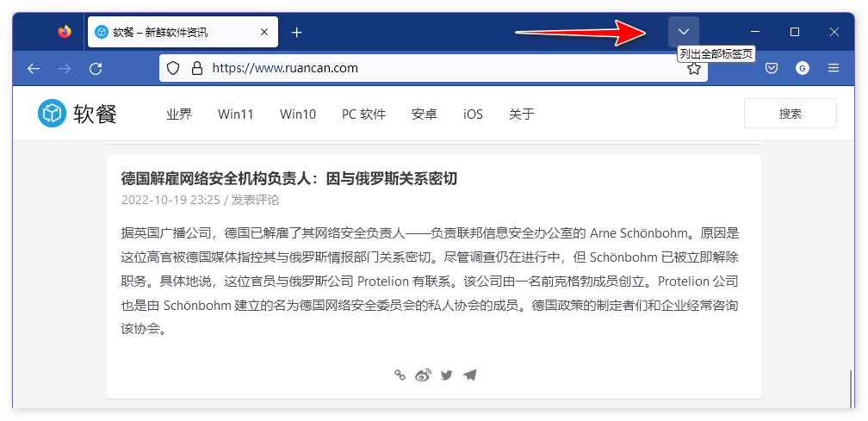Click the padlock site security icon
The height and width of the screenshot is (421, 868).
click(196, 68)
